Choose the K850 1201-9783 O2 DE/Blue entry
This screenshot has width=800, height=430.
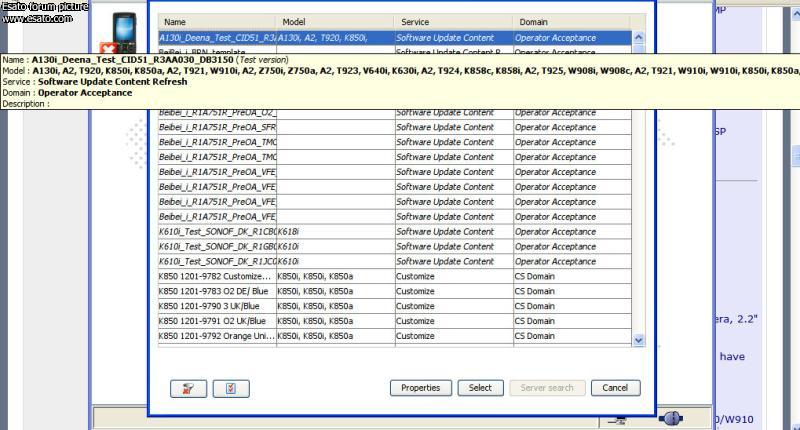click(x=217, y=291)
